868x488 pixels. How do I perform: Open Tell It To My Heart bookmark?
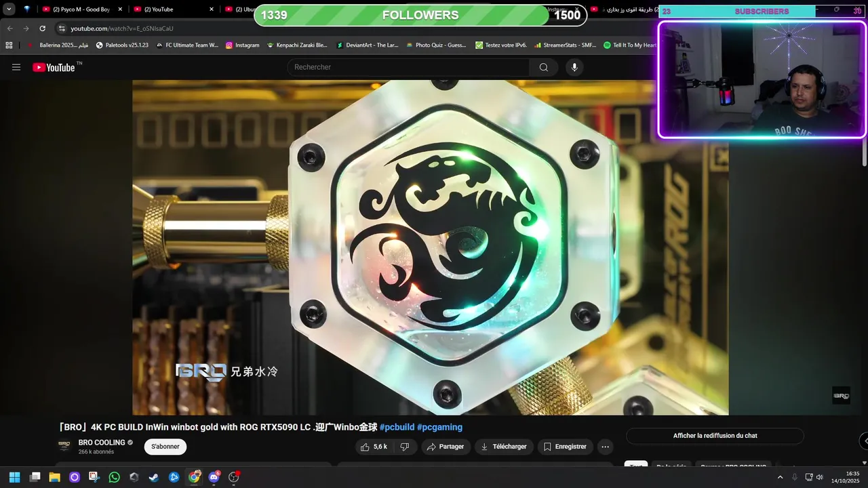point(630,45)
